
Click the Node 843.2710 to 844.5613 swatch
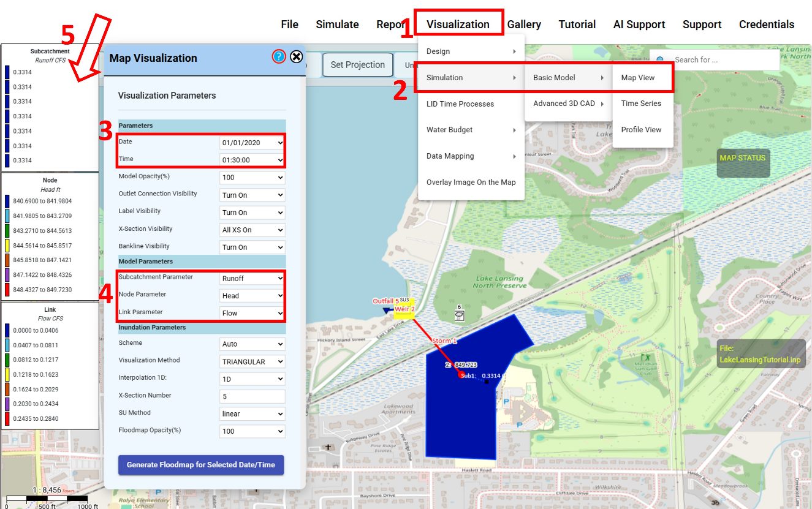click(x=7, y=231)
